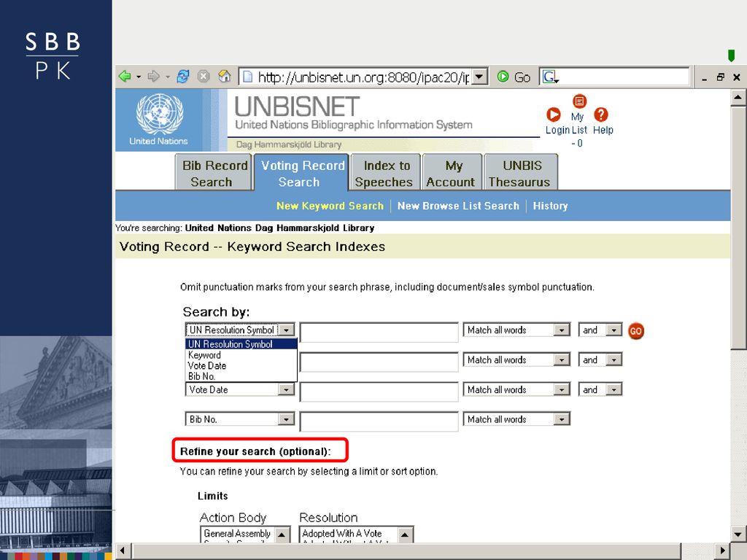Image resolution: width=747 pixels, height=560 pixels.
Task: Click the Help text link
Action: (x=603, y=130)
